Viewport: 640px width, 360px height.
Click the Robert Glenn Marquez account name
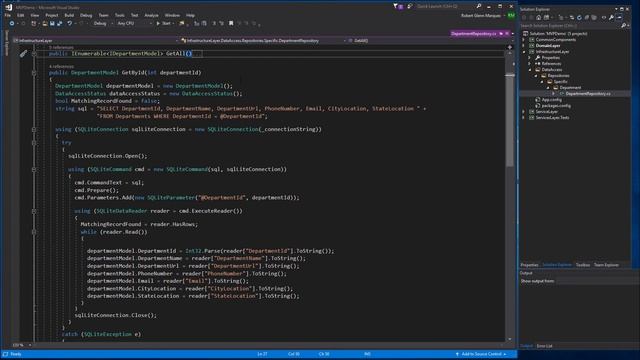point(481,16)
